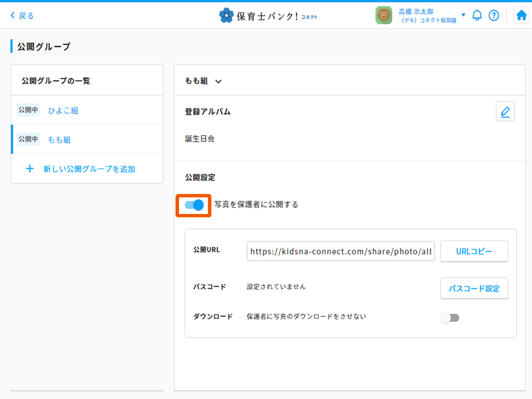Screen dimensions: 532x399
Task: Open the account switcher dropdown arrow
Action: (x=464, y=15)
